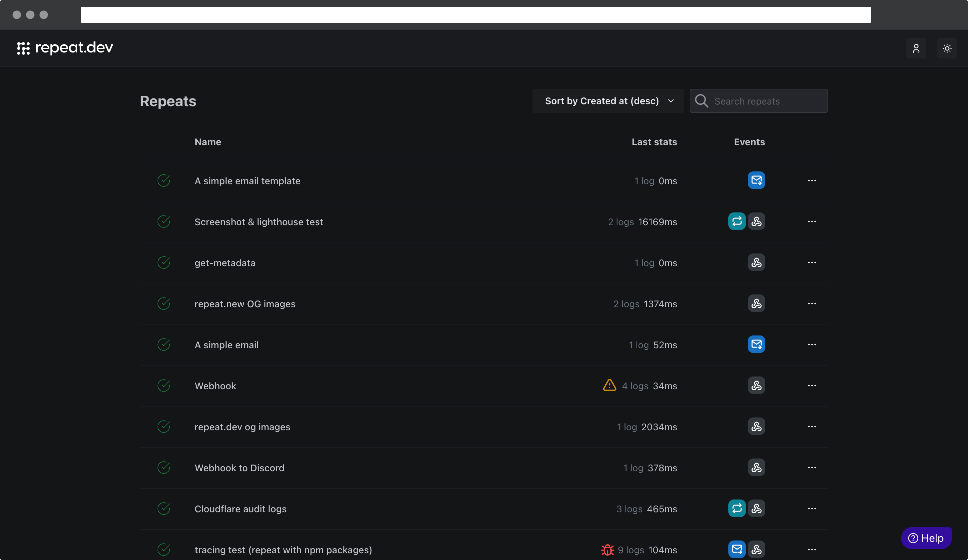
Task: Open the Cloudflare audit logs repeat
Action: [x=240, y=509]
